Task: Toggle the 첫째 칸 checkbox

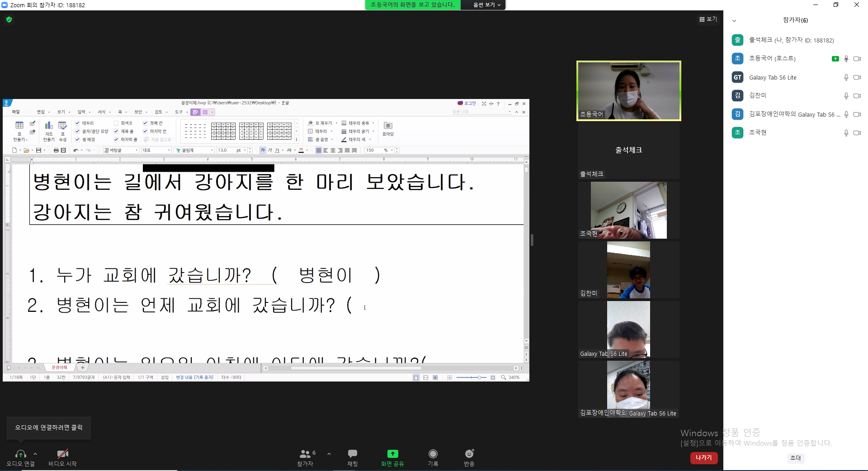Action: [145, 123]
